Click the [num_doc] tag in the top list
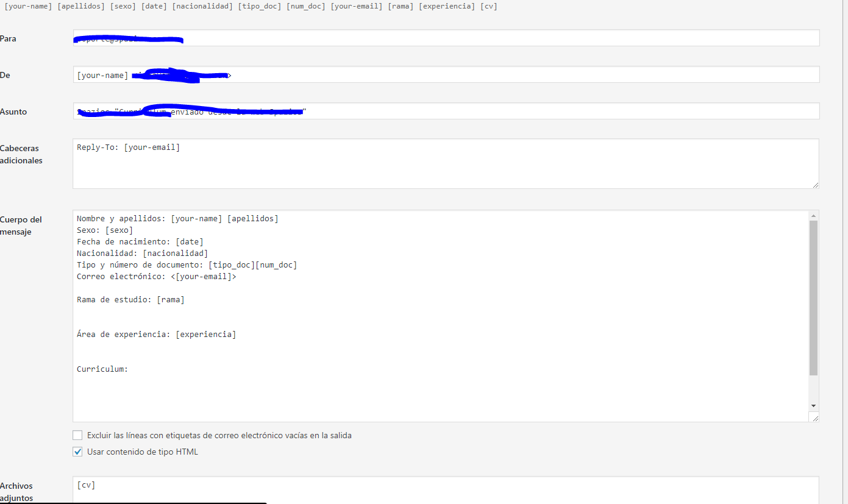 click(306, 6)
